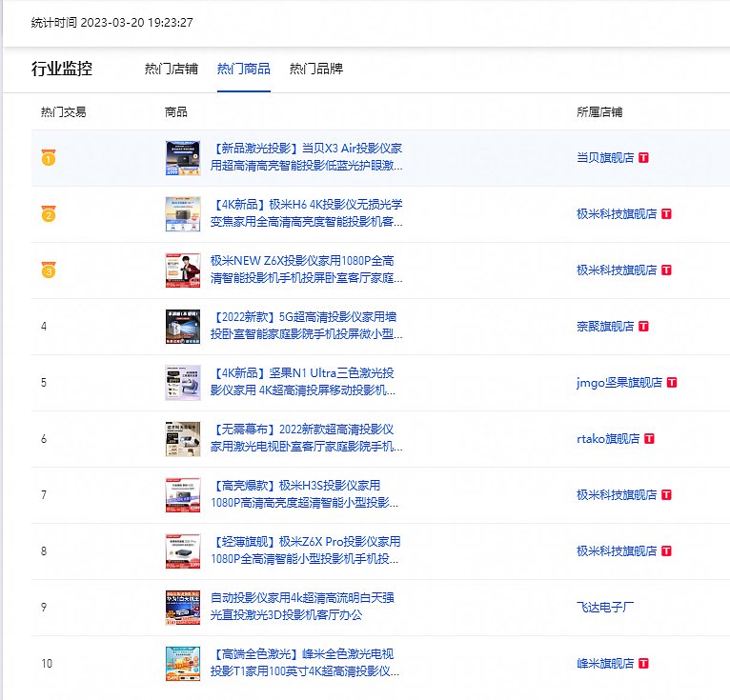Click the Tmall badge in rank 8 row
The width and height of the screenshot is (730, 700).
(x=667, y=551)
